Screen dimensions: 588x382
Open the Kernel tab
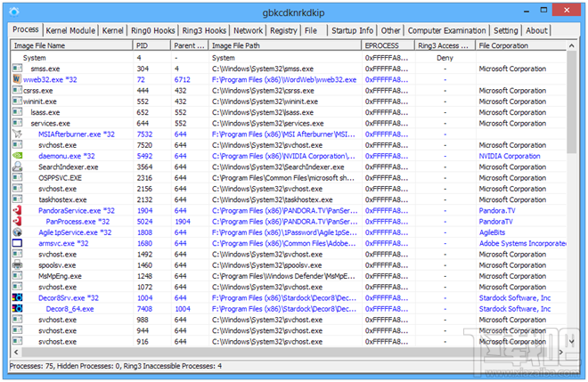tap(112, 30)
